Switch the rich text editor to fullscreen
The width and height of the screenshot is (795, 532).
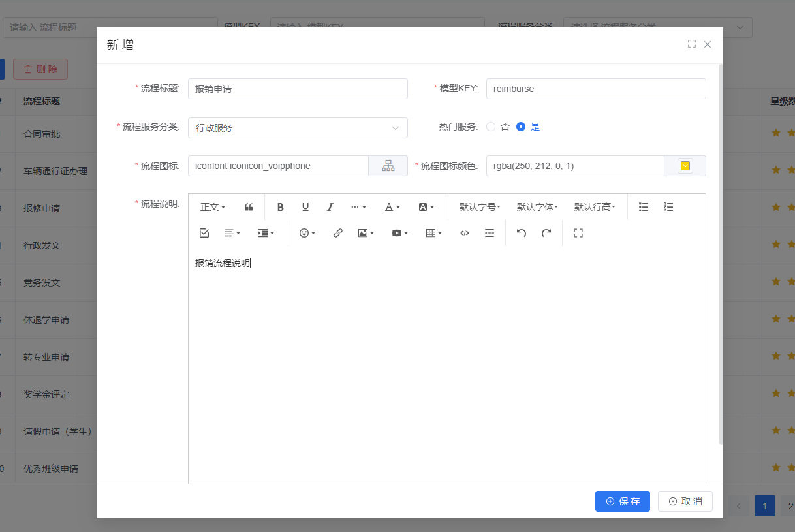point(578,233)
